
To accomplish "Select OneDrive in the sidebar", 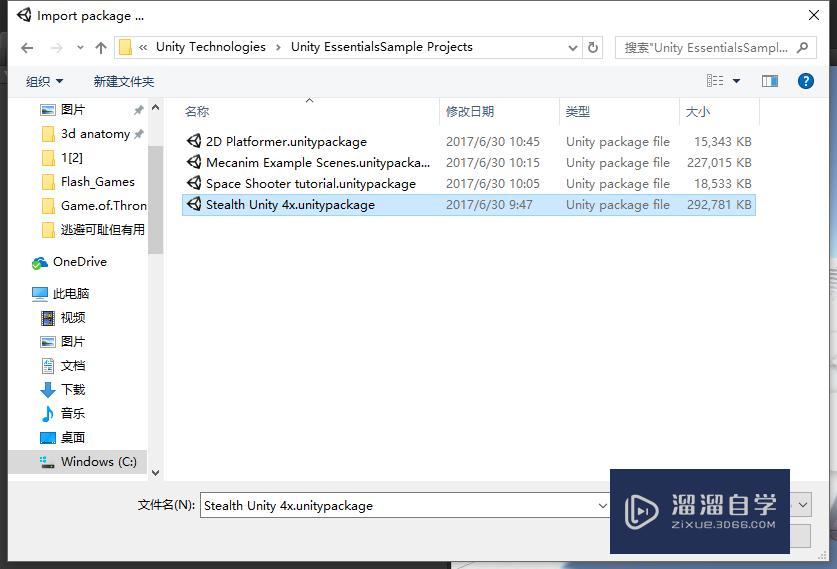I will (80, 262).
